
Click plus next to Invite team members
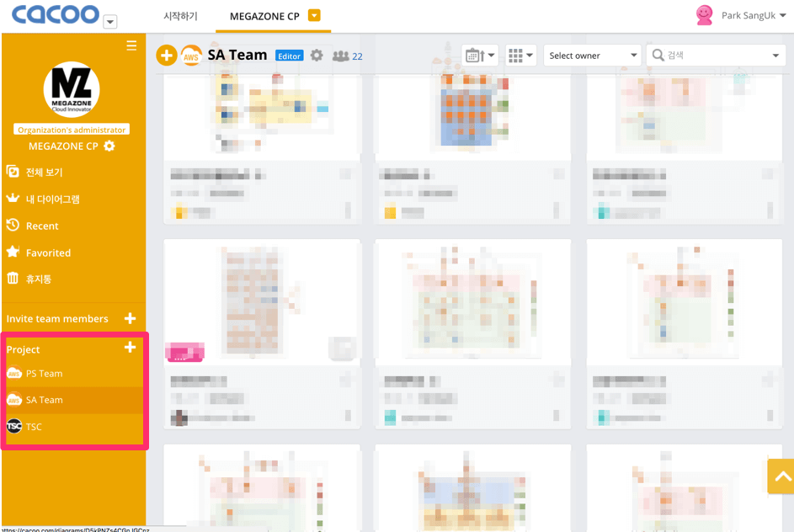click(130, 318)
